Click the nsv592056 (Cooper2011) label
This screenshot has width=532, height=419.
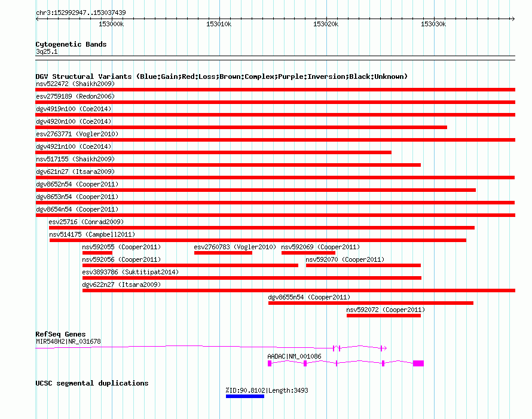click(121, 259)
